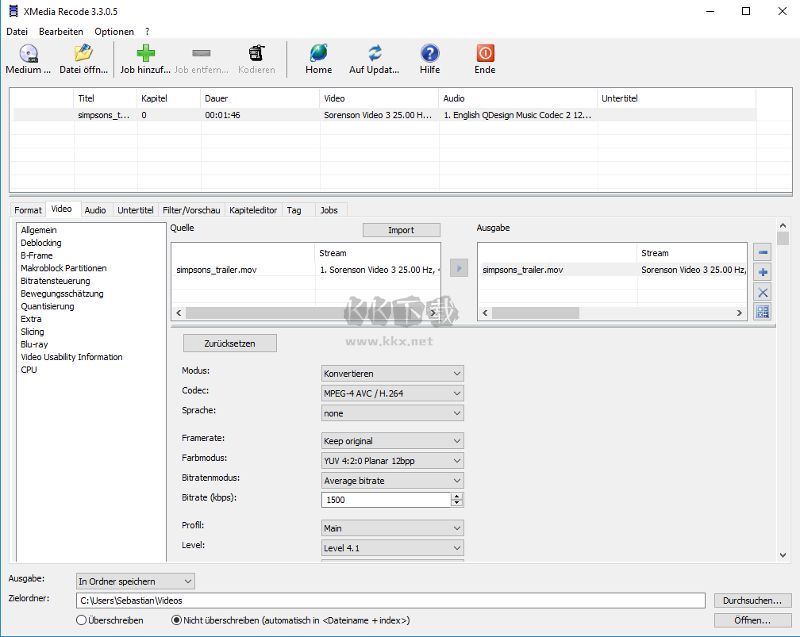The image size is (800, 637).
Task: Click the open disc Medium toolbar icon
Action: pos(28,55)
